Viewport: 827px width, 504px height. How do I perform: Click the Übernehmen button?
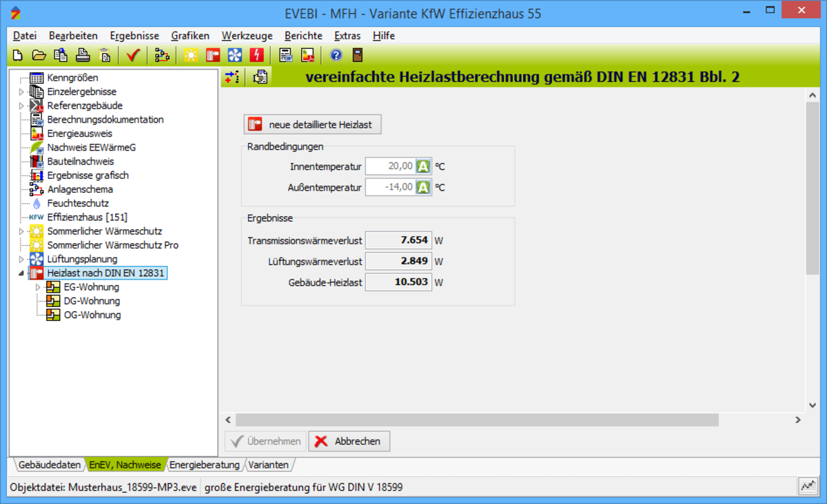(265, 441)
